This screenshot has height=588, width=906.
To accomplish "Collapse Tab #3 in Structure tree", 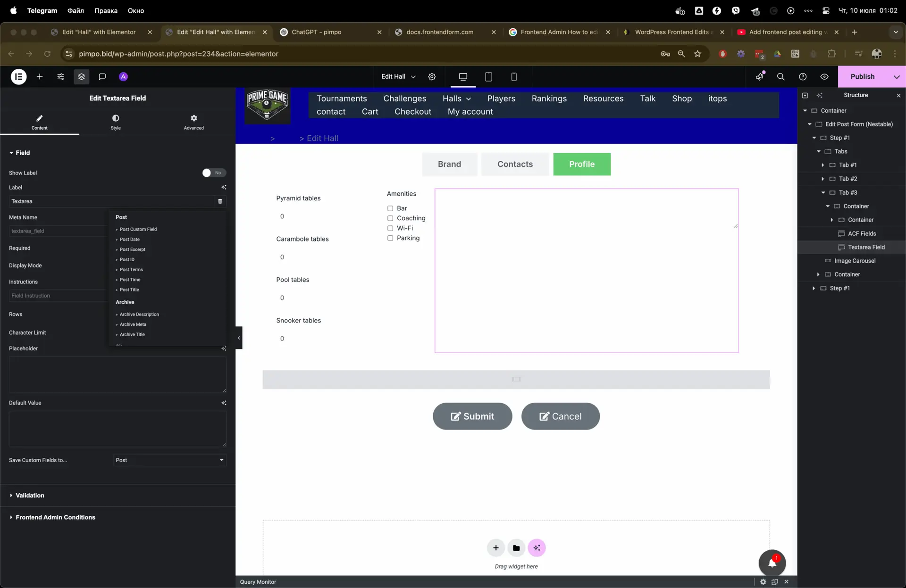I will click(x=822, y=192).
